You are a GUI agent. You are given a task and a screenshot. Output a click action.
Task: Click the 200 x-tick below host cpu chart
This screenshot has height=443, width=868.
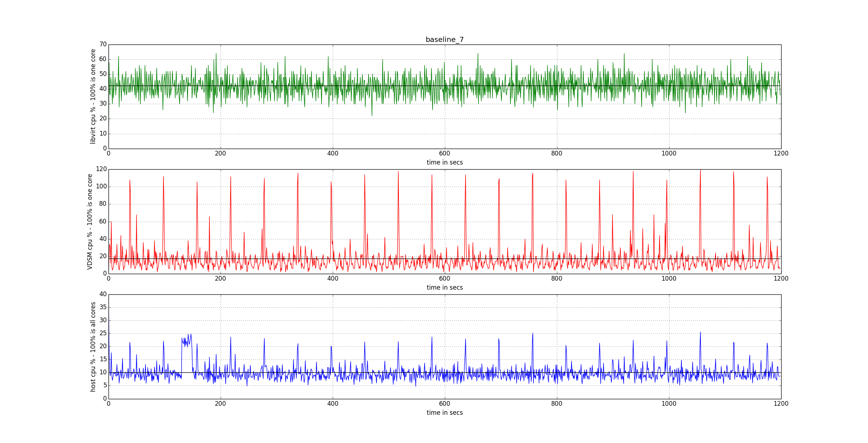click(220, 404)
